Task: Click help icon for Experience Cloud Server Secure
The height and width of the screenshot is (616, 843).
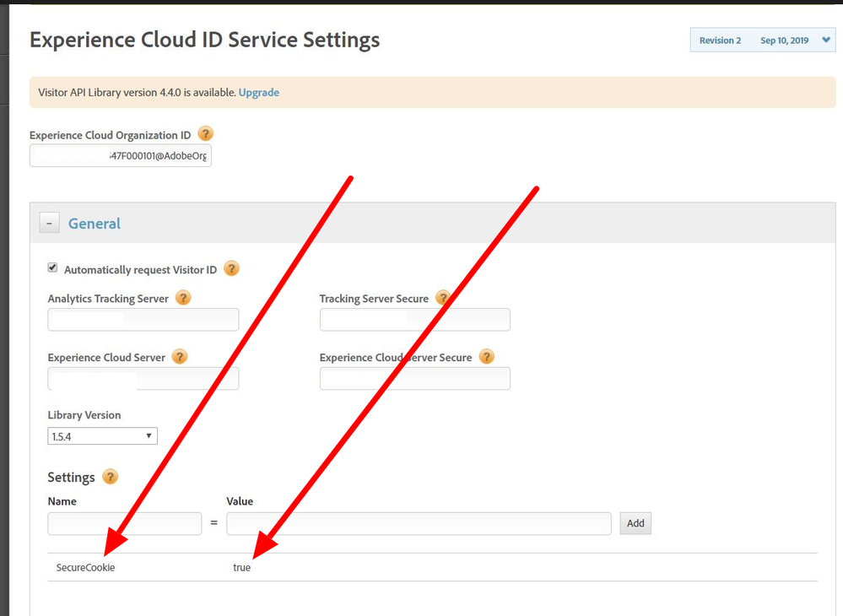Action: coord(486,357)
